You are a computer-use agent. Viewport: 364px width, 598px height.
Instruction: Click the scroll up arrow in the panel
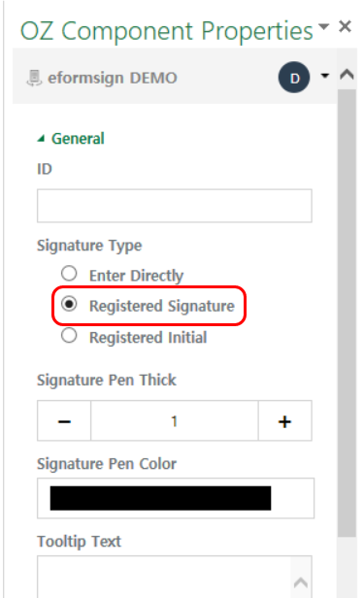click(x=347, y=75)
